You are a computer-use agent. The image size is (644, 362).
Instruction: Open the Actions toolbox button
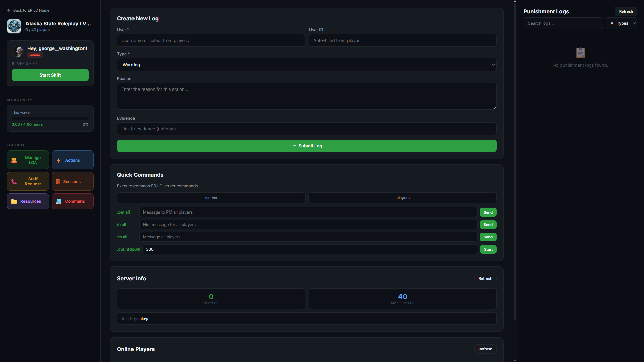(72, 160)
